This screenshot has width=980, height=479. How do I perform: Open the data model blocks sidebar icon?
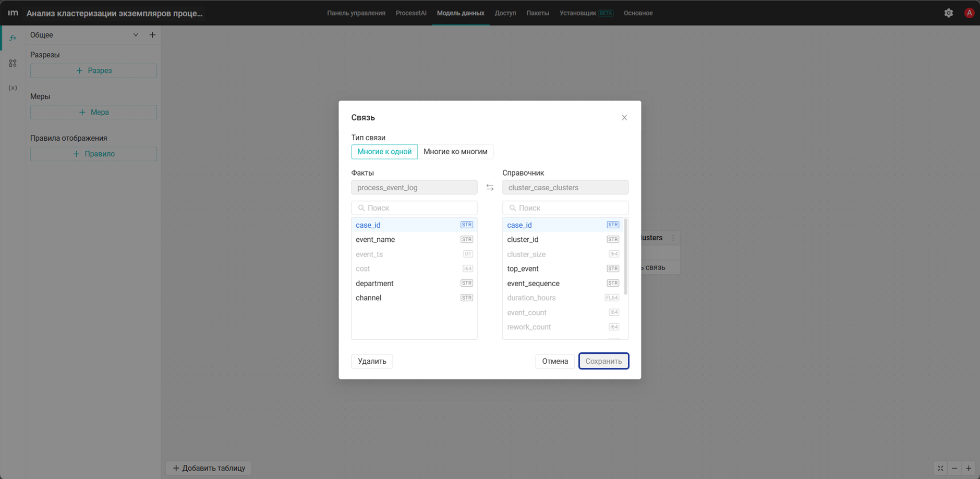point(13,63)
